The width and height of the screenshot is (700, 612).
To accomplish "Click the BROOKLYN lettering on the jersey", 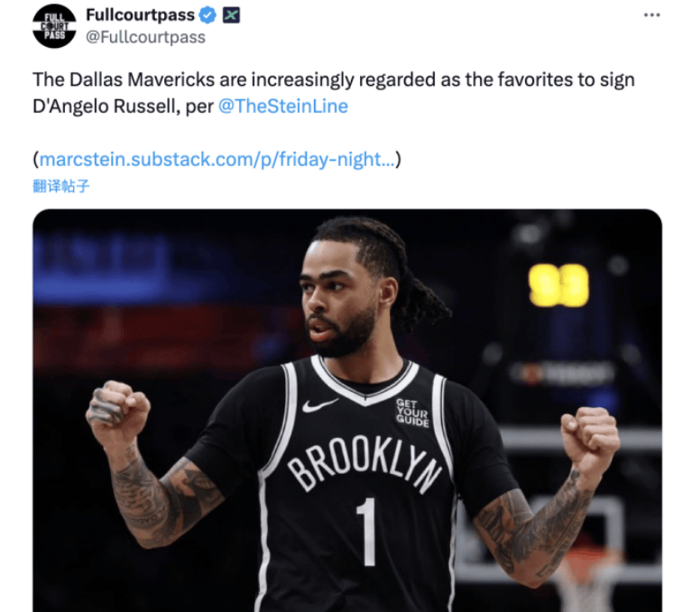I will click(364, 463).
